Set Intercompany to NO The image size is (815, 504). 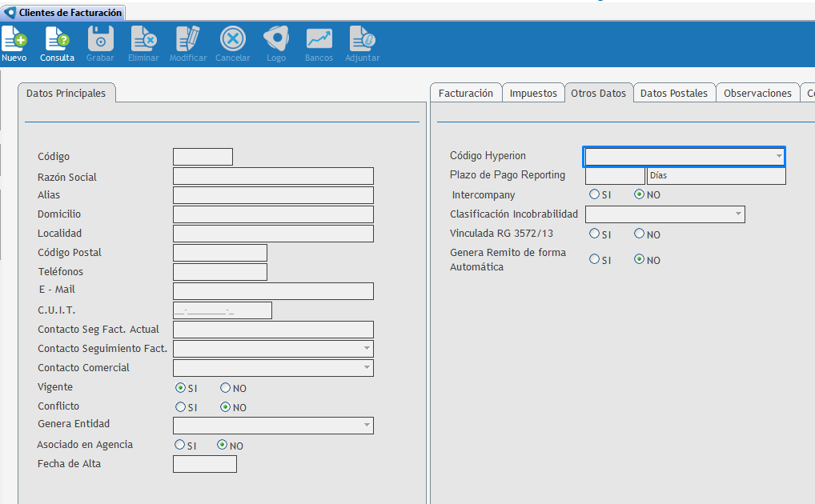coord(640,194)
